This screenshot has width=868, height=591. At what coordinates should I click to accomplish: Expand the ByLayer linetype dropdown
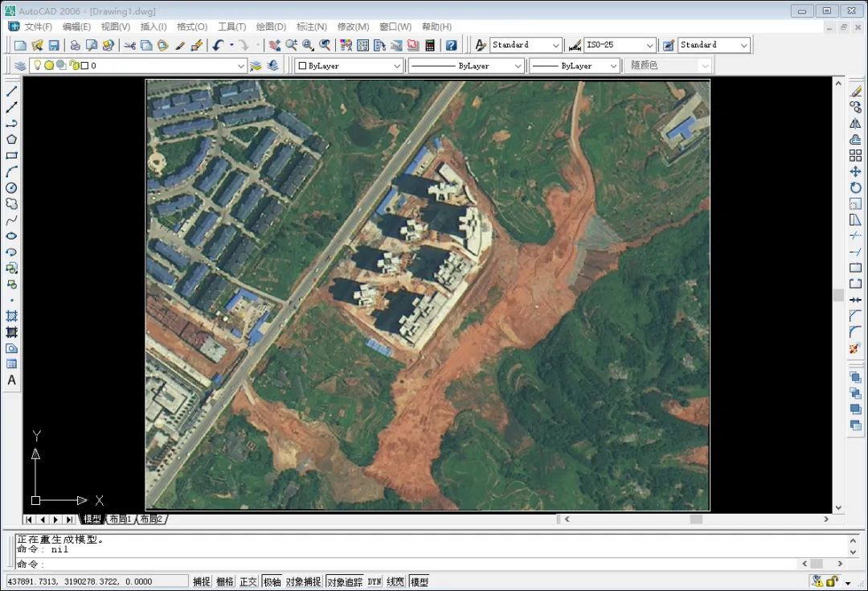pyautogui.click(x=518, y=65)
